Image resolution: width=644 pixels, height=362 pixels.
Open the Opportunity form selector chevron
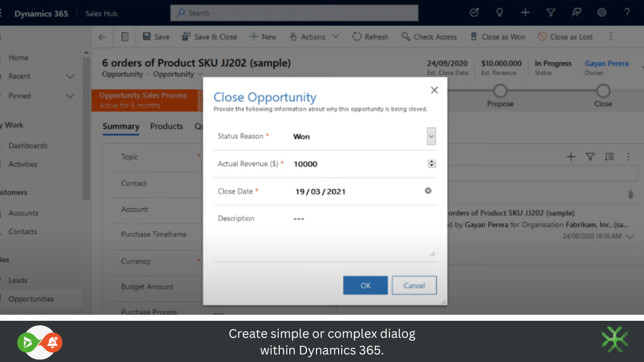(x=199, y=74)
